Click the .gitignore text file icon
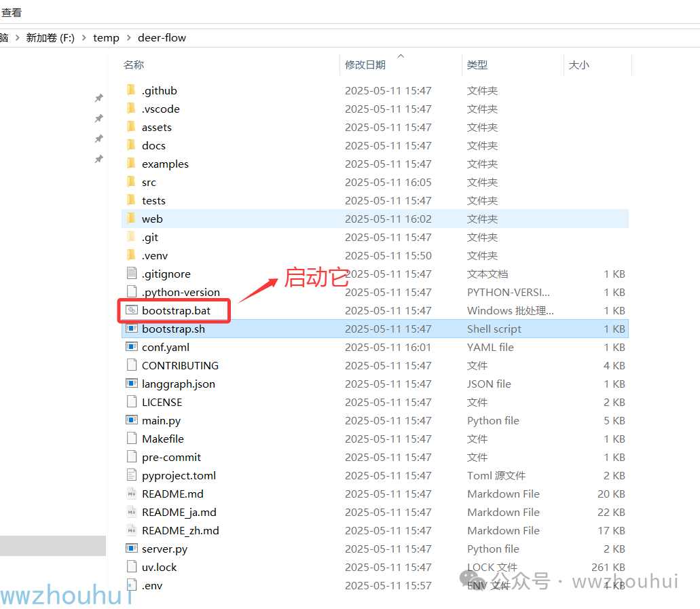 pos(132,273)
